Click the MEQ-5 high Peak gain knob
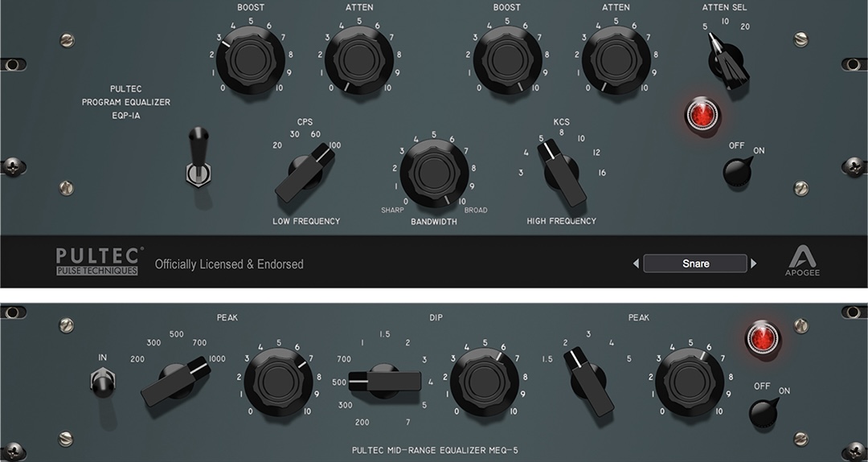868x462 pixels. coord(690,382)
